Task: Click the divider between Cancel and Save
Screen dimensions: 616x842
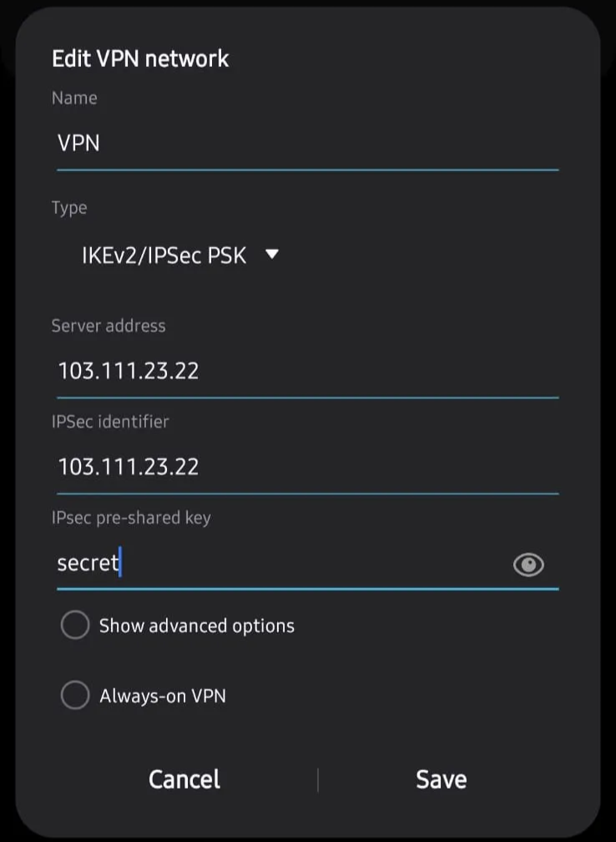Action: click(x=318, y=779)
